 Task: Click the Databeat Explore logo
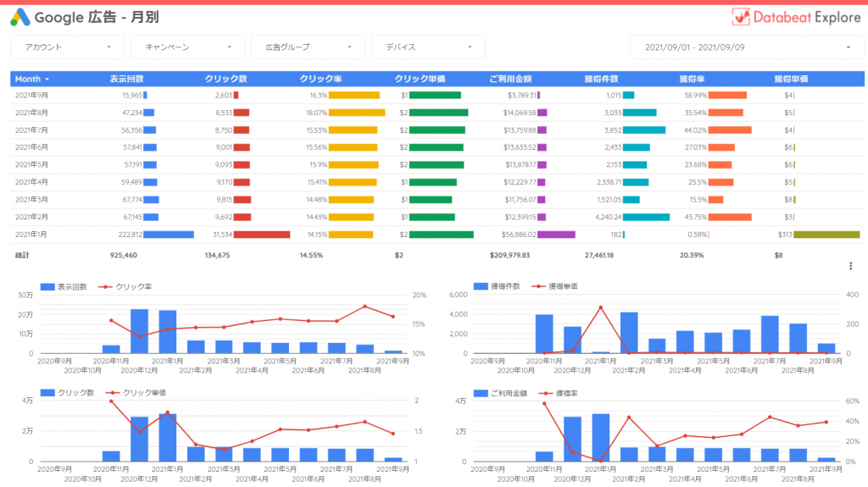795,17
